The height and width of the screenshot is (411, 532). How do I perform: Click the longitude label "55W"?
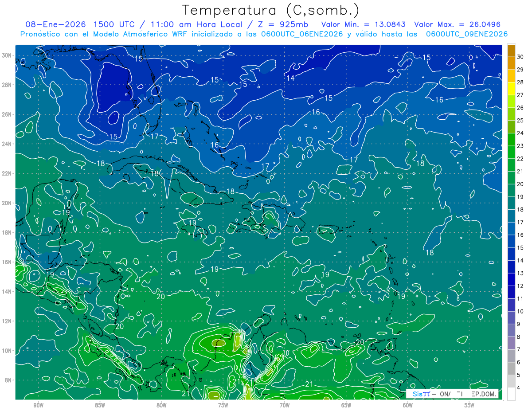pos(469,405)
